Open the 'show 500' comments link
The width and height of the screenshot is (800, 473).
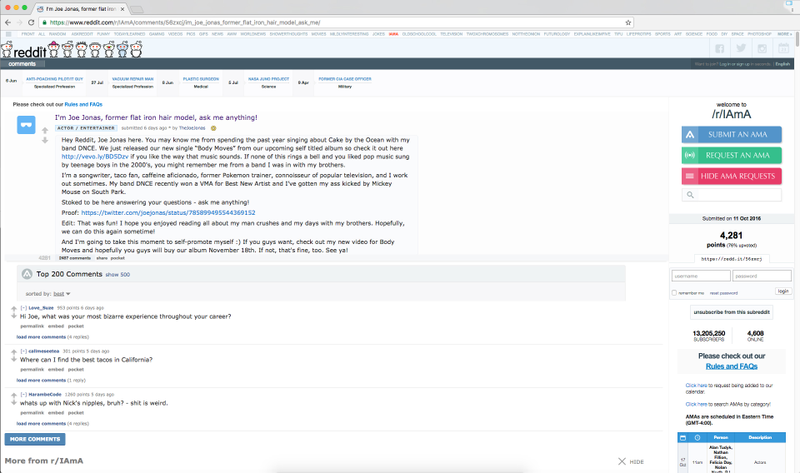117,275
